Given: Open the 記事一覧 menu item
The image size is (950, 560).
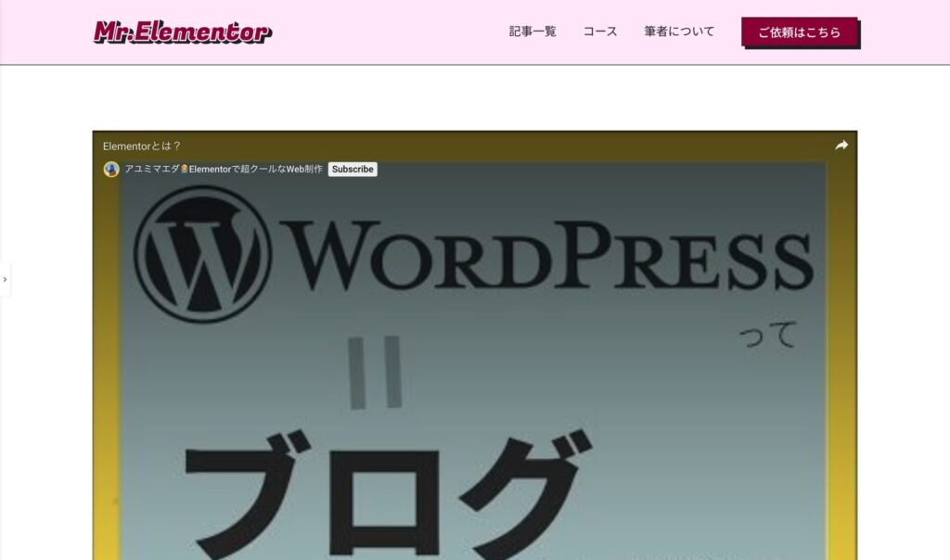Looking at the screenshot, I should [x=533, y=32].
